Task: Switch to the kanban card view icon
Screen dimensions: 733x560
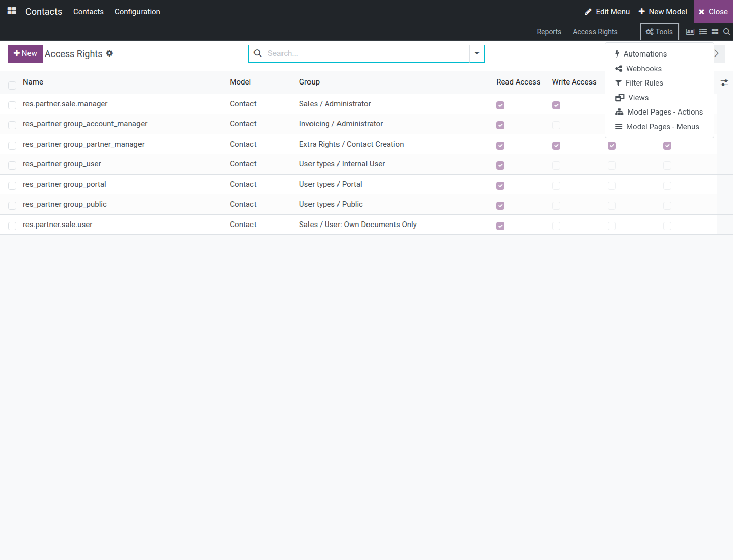Action: coord(690,32)
